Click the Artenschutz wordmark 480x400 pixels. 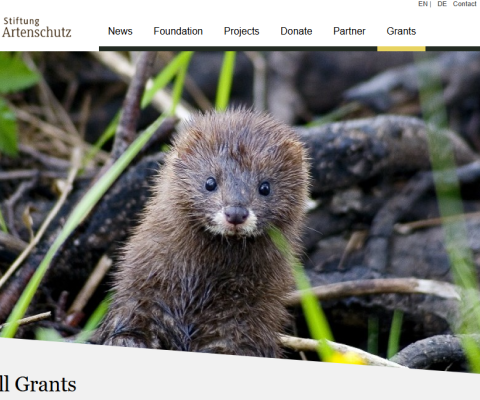[37, 32]
